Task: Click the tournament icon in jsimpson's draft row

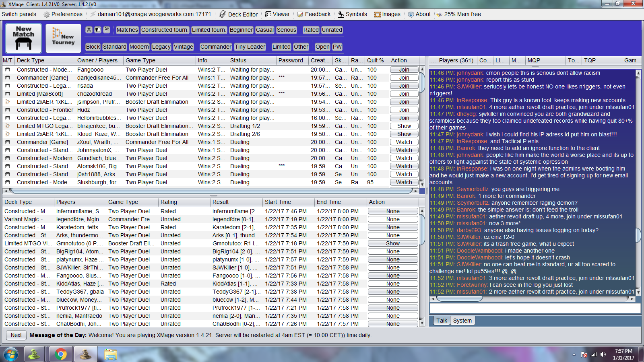Action: [7, 102]
